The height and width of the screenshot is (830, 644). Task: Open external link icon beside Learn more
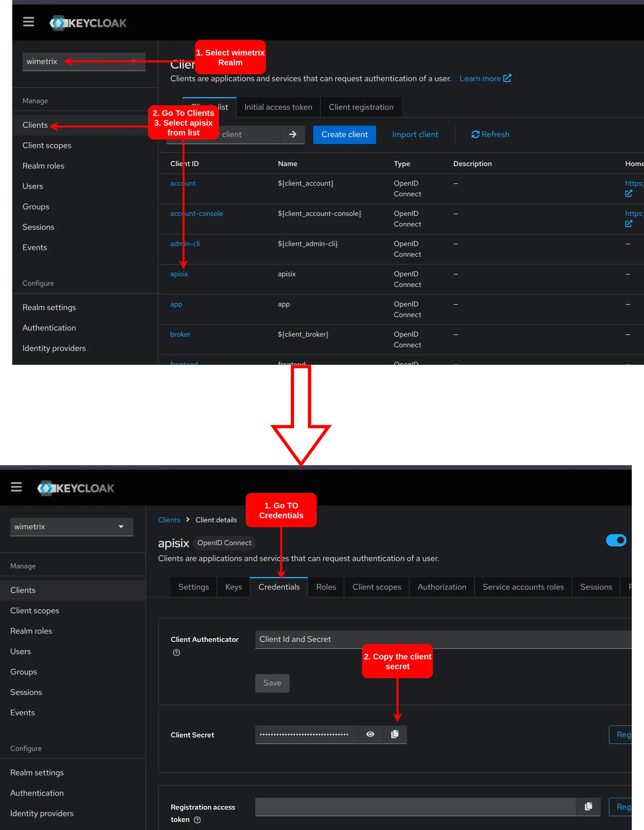[507, 78]
